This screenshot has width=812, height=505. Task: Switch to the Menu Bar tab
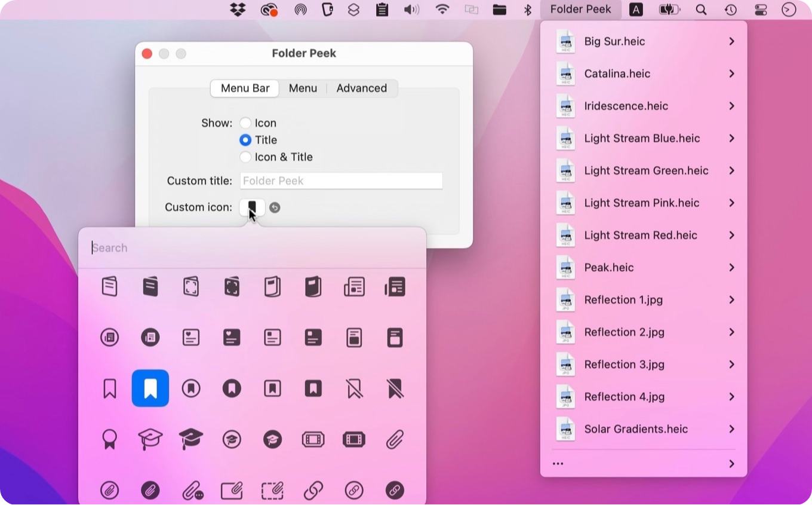point(245,88)
